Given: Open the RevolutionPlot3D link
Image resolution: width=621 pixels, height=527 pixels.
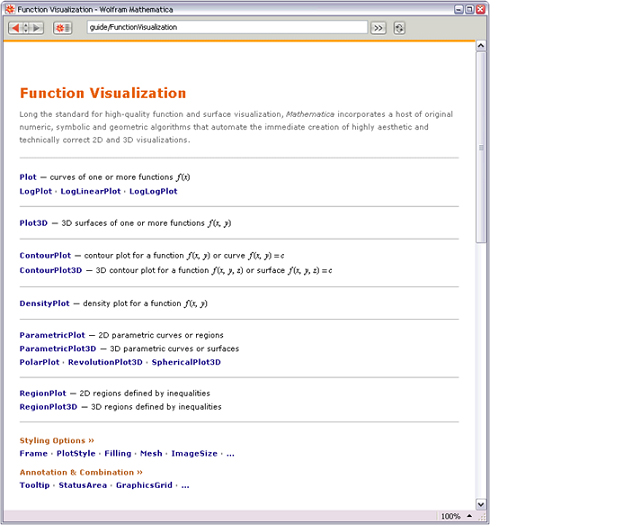Looking at the screenshot, I should tap(105, 362).
